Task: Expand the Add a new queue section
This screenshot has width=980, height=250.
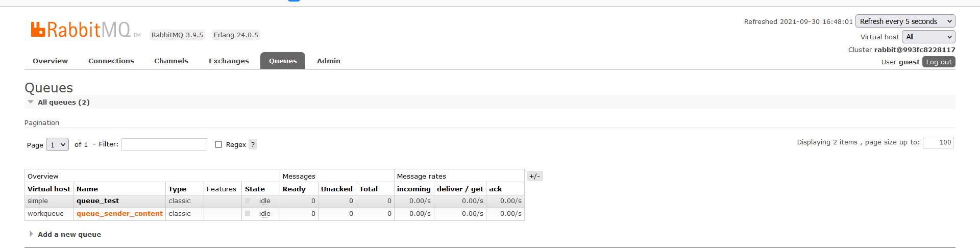Action: coord(69,234)
